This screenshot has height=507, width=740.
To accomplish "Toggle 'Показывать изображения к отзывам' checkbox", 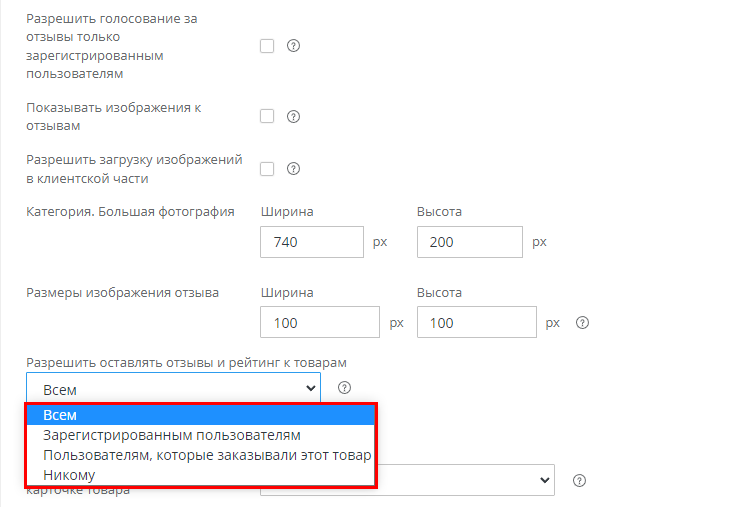I will point(267,116).
